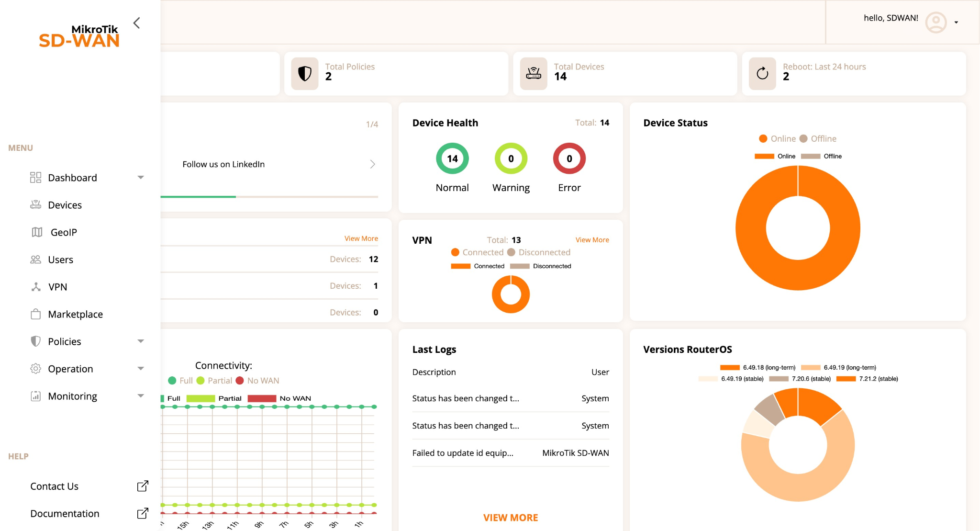Open the Marketplace menu item

pos(75,314)
